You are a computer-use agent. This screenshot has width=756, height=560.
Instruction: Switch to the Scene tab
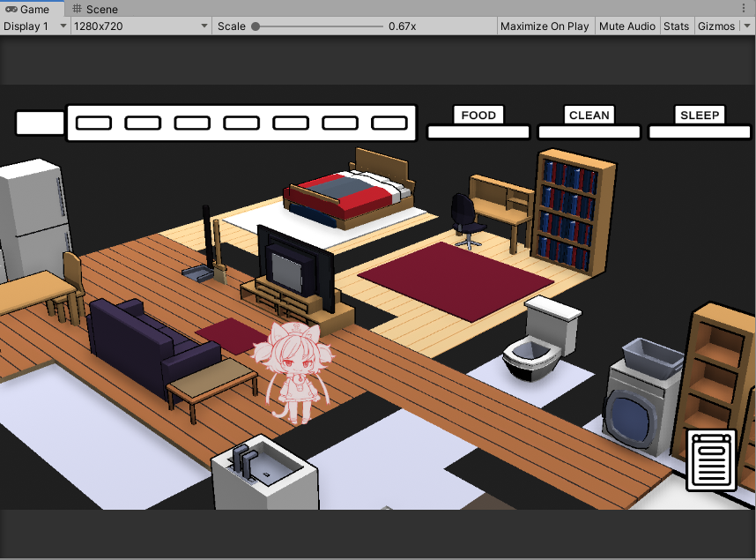[x=95, y=9]
